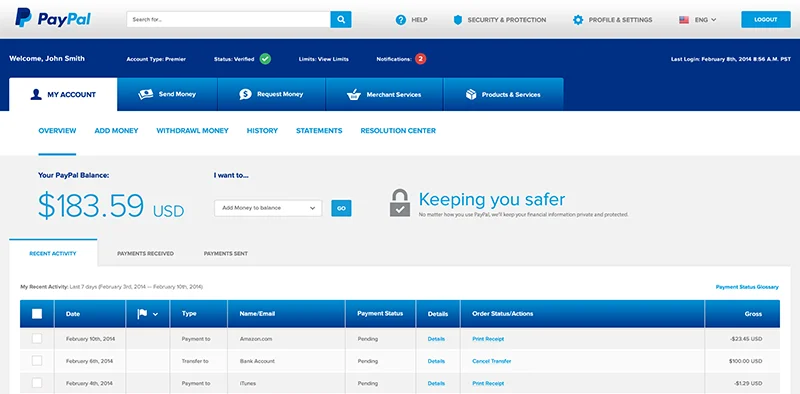Click the Merchant Services basket icon
The image size is (800, 394).
[354, 94]
